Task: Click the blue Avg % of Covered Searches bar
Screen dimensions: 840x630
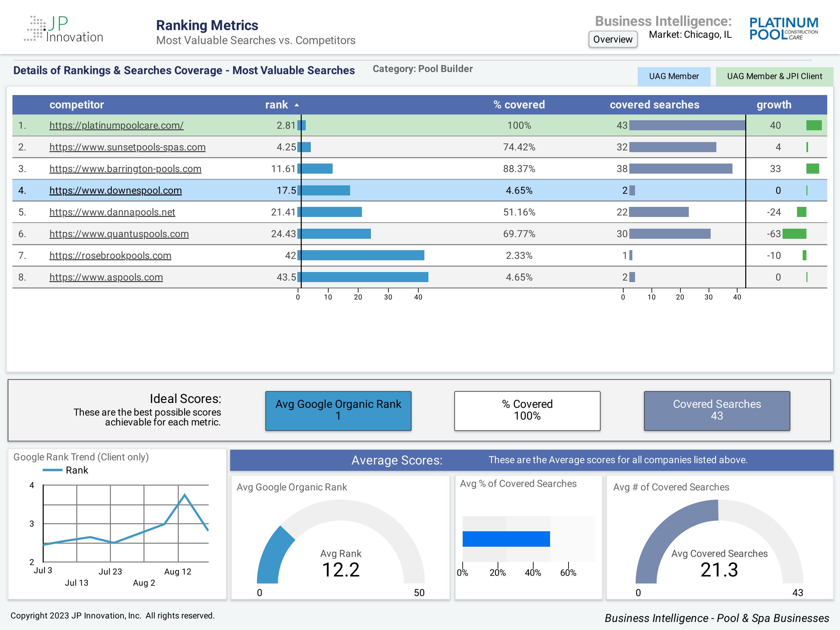Action: (506, 539)
